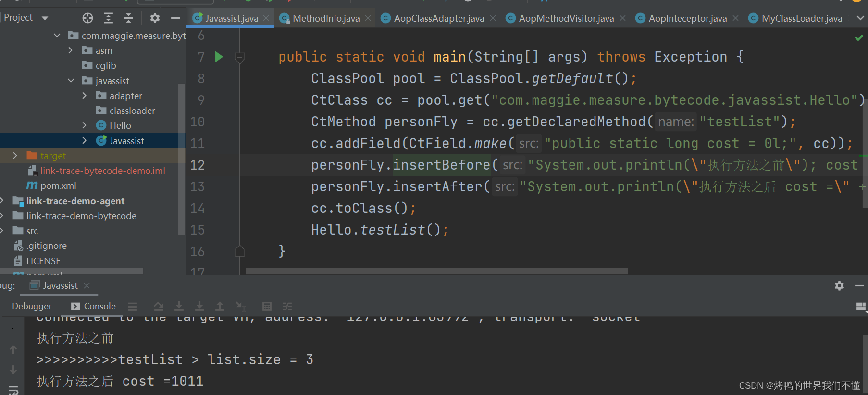The image size is (868, 395).
Task: Open the Evaluate Expression calculator icon
Action: (x=267, y=306)
